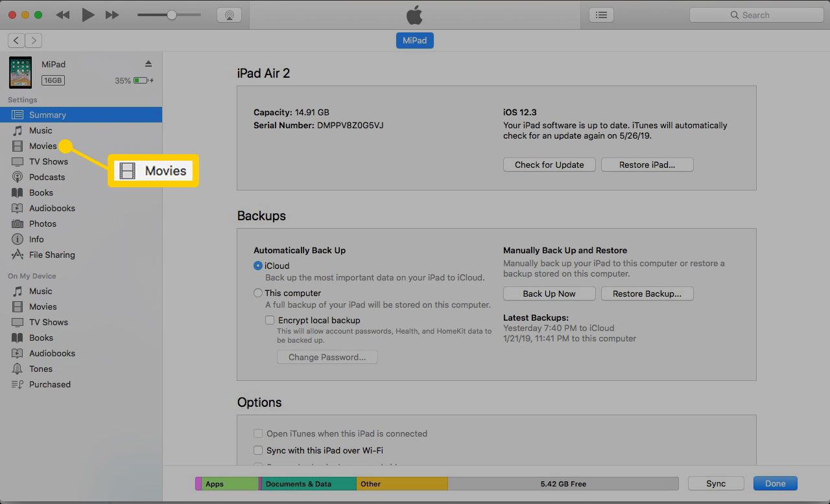Click the Search field
Image resolution: width=830 pixels, height=504 pixels.
coord(756,15)
